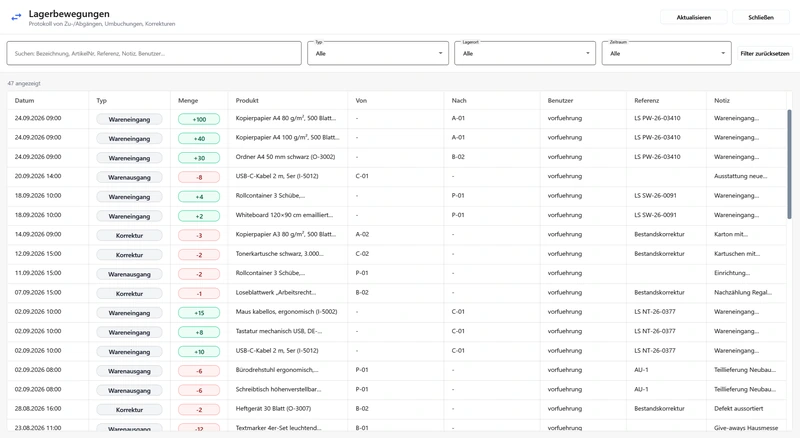
Task: Click date 11.09.2026 15:00
Action: pos(38,273)
